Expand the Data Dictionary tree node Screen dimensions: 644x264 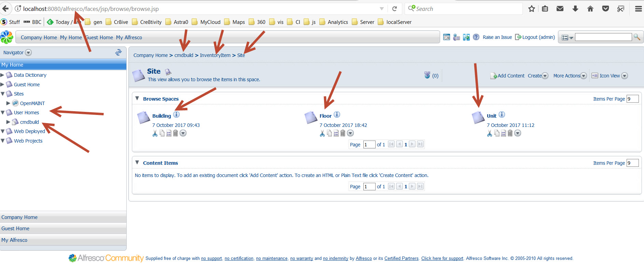(x=2, y=75)
